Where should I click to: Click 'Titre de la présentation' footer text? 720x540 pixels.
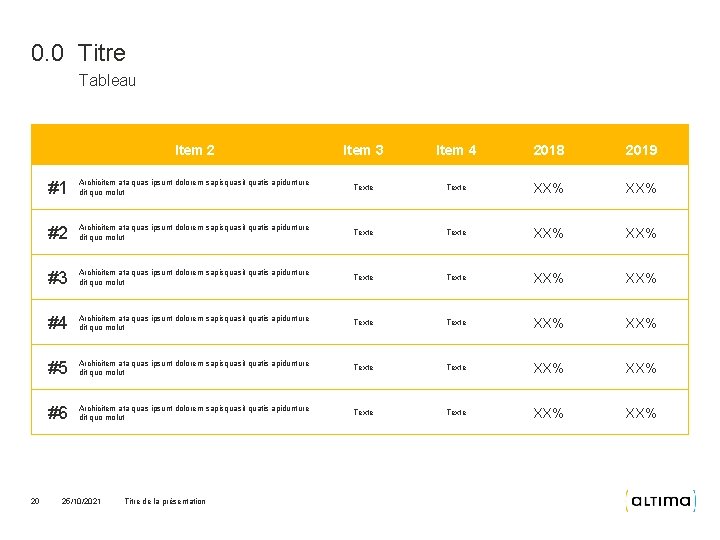(x=165, y=501)
